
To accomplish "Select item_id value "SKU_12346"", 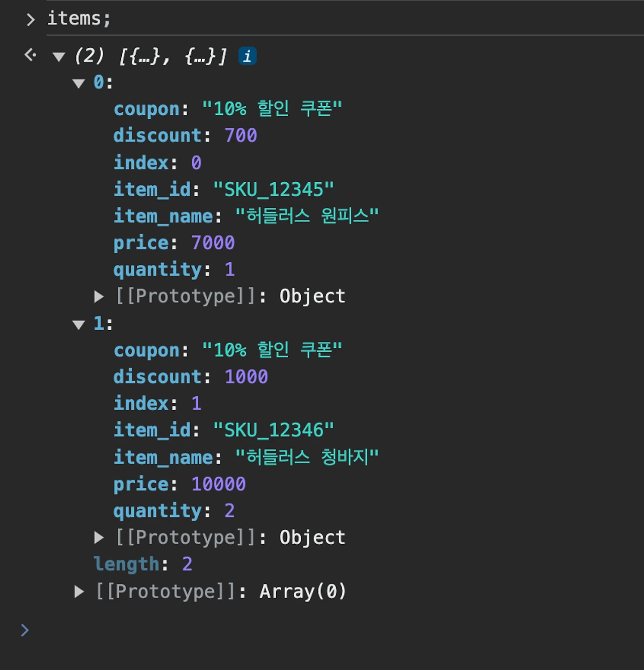I will click(x=273, y=430).
